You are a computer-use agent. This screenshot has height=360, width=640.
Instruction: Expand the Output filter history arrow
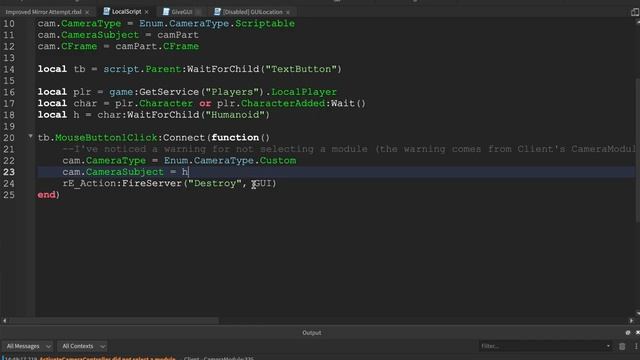(x=608, y=346)
